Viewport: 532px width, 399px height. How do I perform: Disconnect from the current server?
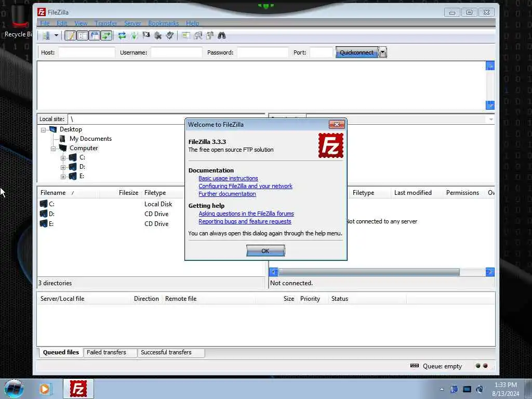tap(158, 35)
